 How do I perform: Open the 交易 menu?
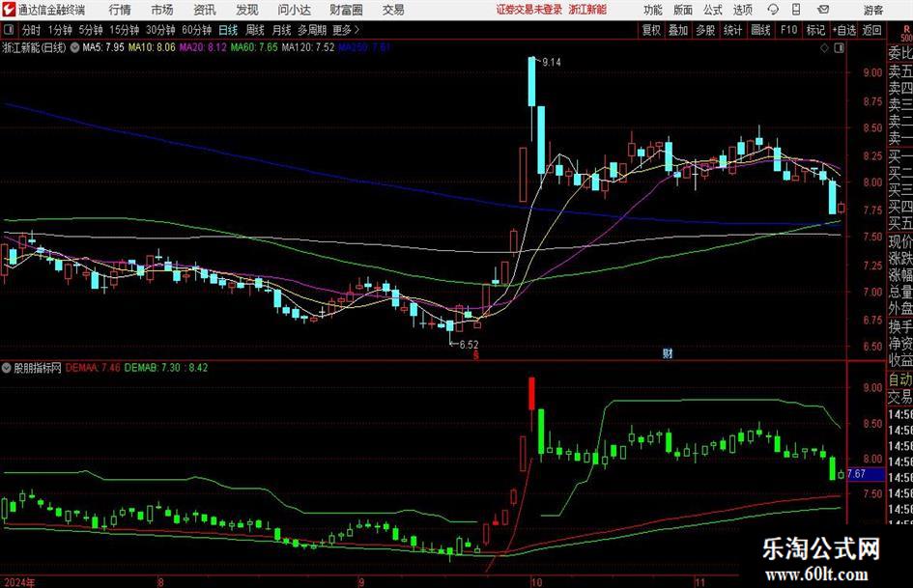(x=393, y=10)
